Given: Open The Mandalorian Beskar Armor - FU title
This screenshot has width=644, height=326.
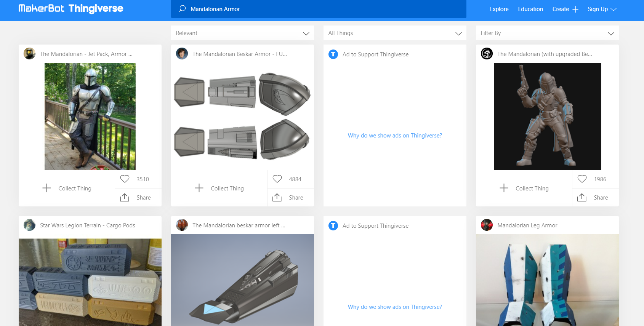Looking at the screenshot, I should (240, 54).
